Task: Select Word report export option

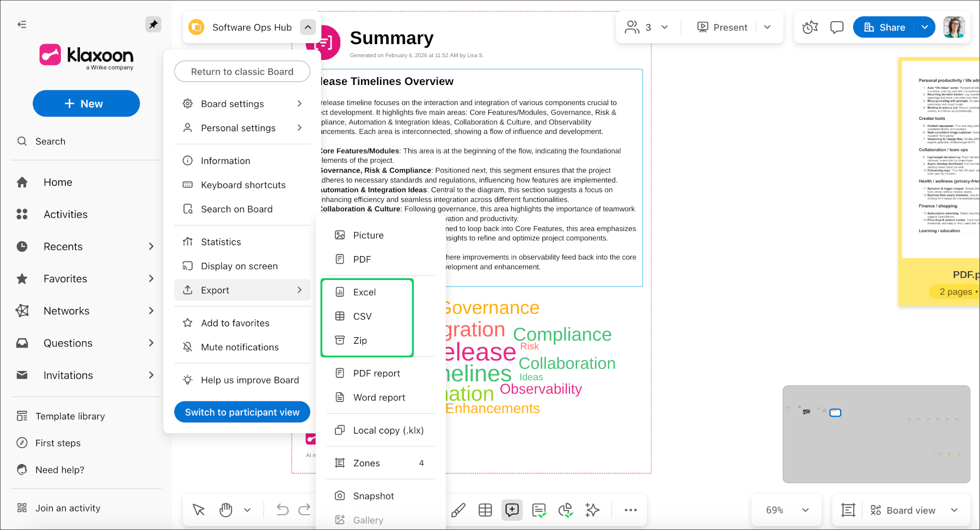Action: [379, 398]
